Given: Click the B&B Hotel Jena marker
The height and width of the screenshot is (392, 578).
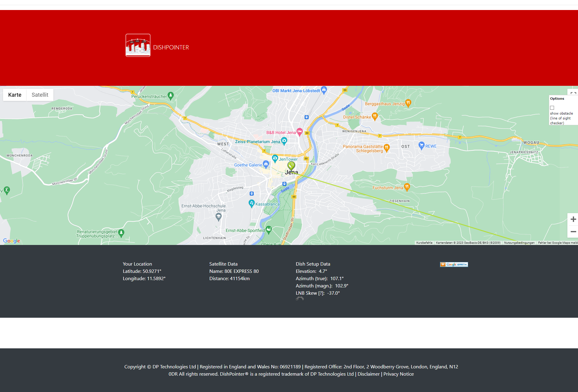Looking at the screenshot, I should (299, 132).
